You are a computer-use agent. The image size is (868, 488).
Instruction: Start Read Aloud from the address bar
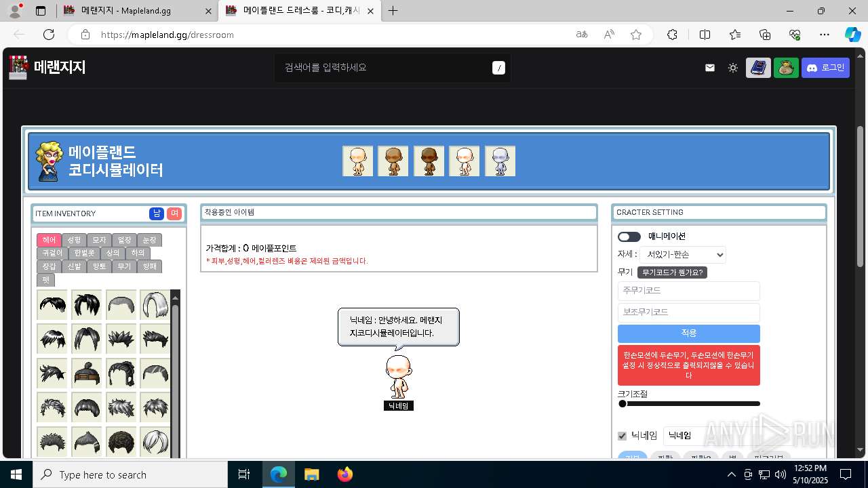(x=609, y=35)
